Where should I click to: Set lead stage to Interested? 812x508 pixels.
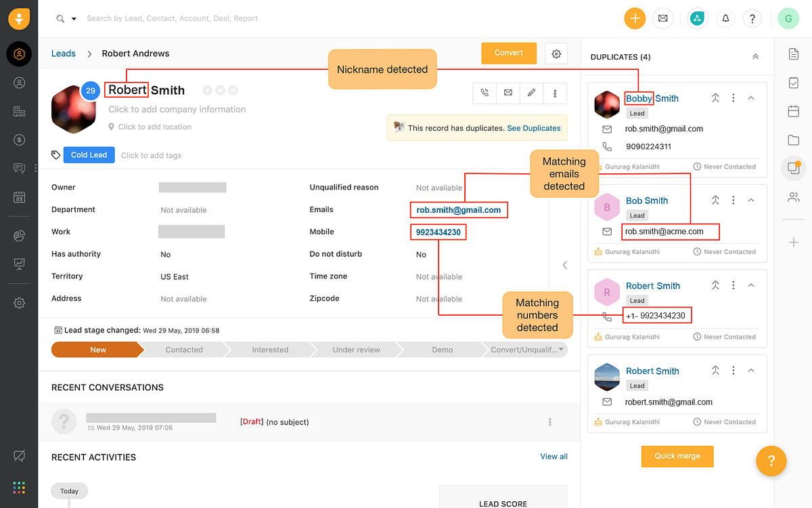pyautogui.click(x=270, y=350)
